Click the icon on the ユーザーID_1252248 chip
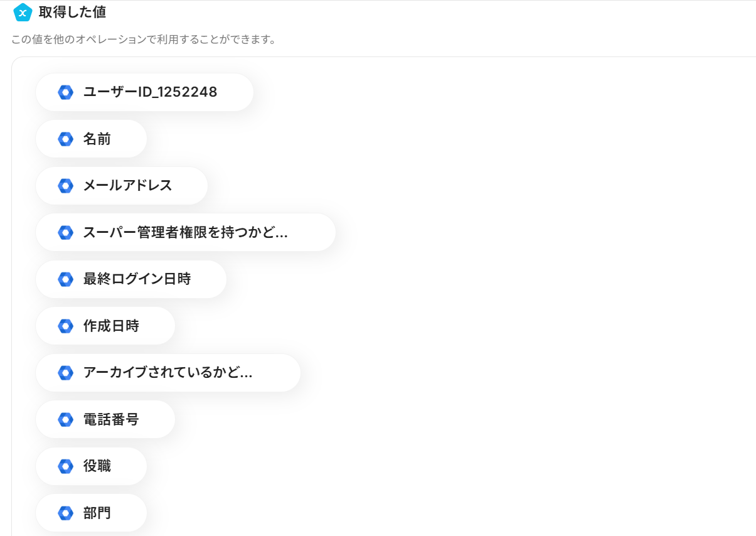The height and width of the screenshot is (536, 756). [65, 92]
